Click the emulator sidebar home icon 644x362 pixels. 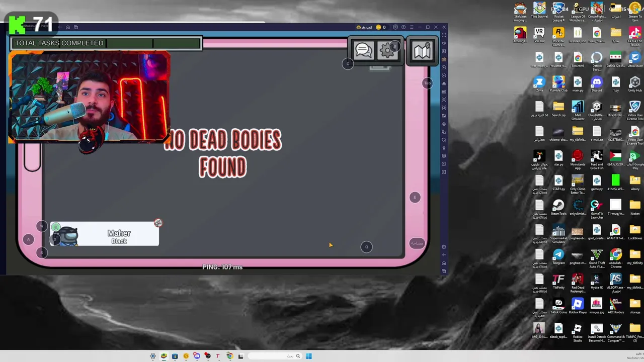(x=444, y=263)
